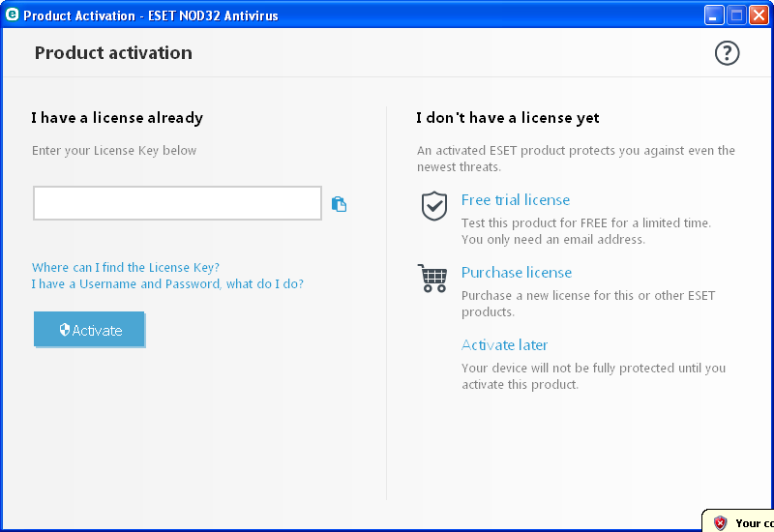Open help with the question mark icon

tap(727, 53)
